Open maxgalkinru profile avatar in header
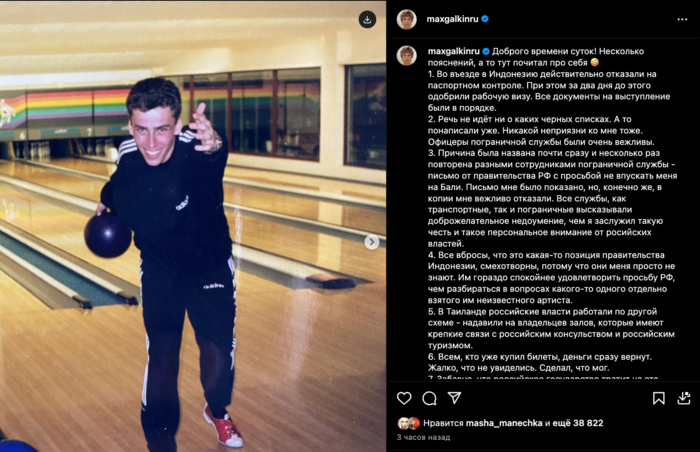Screen dimensions: 700x452 click(407, 19)
